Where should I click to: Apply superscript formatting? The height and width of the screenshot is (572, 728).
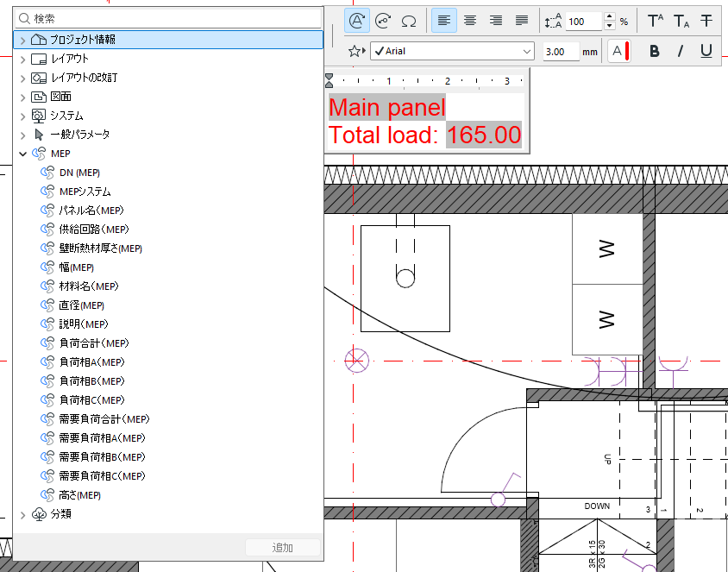(x=655, y=21)
